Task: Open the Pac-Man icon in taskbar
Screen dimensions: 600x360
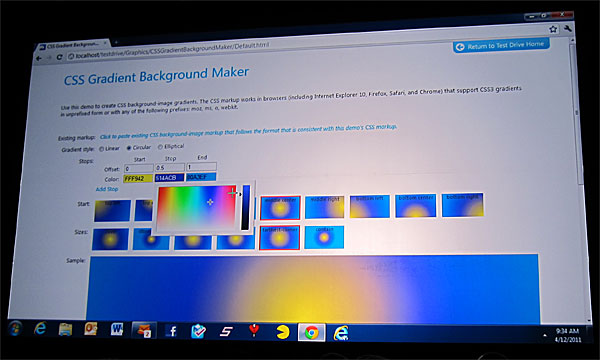Action: [283, 331]
